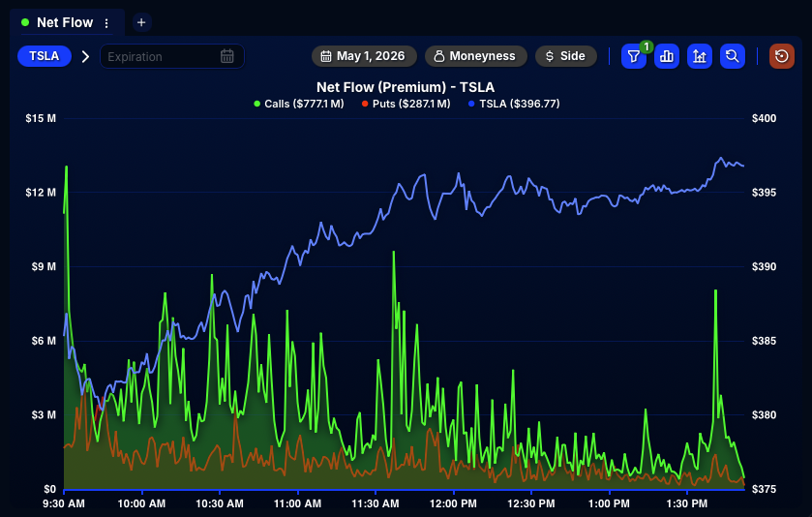Open the calendar icon in Expiration field
Image resolution: width=812 pixels, height=517 pixels.
pyautogui.click(x=227, y=56)
